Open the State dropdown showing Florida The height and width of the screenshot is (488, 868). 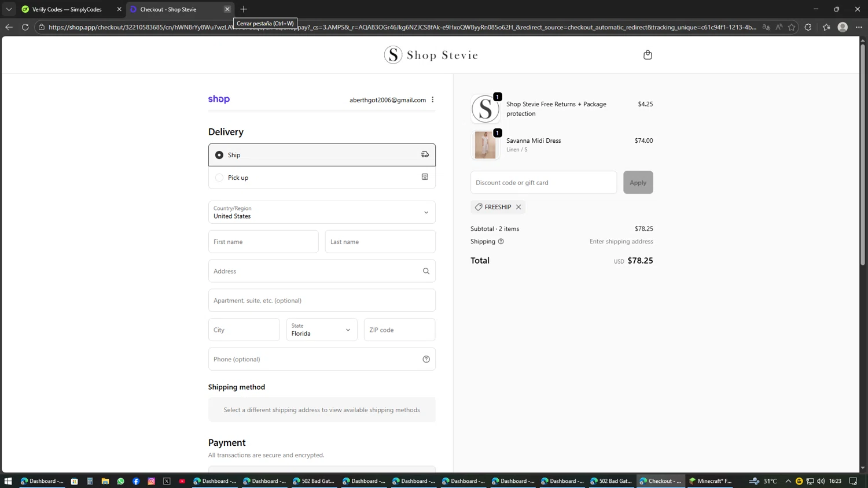click(322, 330)
